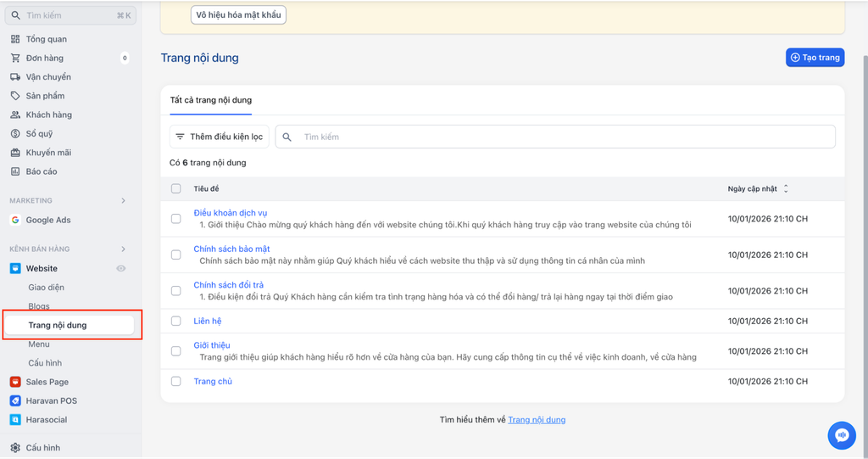Image resolution: width=868 pixels, height=459 pixels.
Task: Check the Điều khoản dịch vụ row checkbox
Action: tap(176, 219)
